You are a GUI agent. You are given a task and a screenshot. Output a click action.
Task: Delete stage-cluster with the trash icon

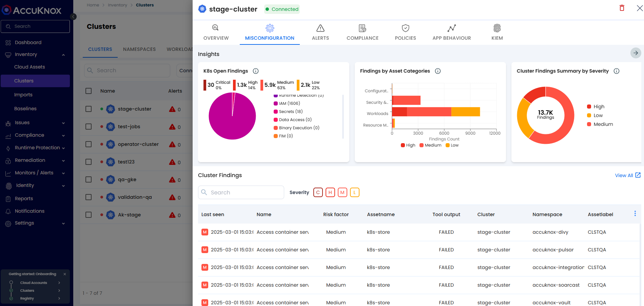click(622, 8)
